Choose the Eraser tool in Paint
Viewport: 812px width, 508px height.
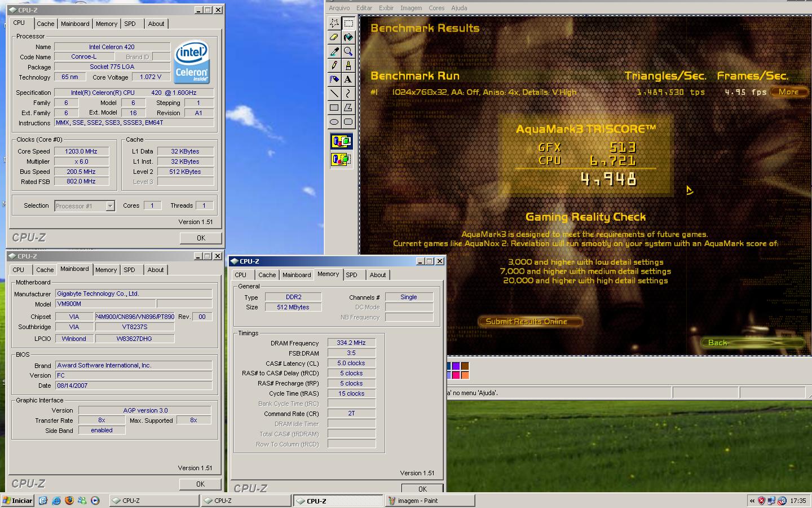(x=334, y=37)
